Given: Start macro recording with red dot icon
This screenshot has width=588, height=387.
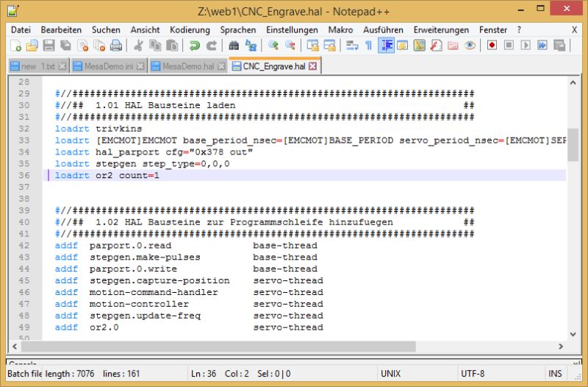Looking at the screenshot, I should [x=492, y=46].
